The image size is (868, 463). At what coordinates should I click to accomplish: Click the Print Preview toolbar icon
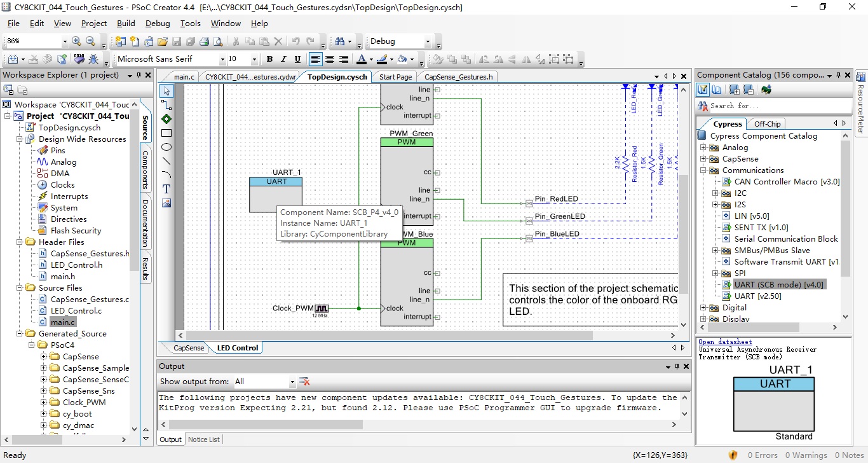point(218,41)
